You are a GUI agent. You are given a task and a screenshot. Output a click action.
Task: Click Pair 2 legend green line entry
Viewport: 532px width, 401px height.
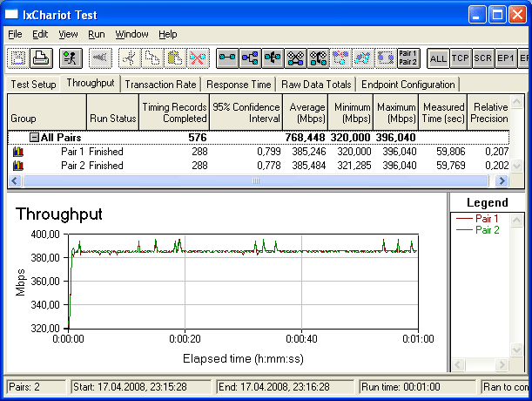[x=478, y=230]
